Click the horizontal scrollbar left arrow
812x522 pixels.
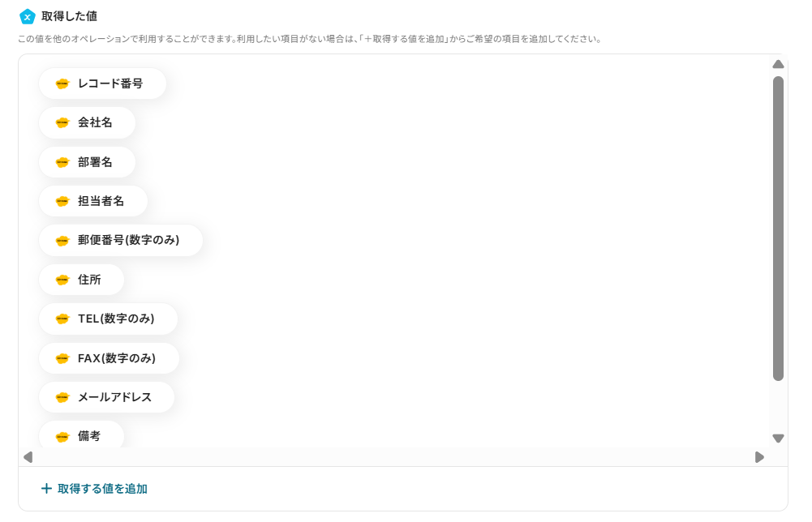(x=28, y=457)
